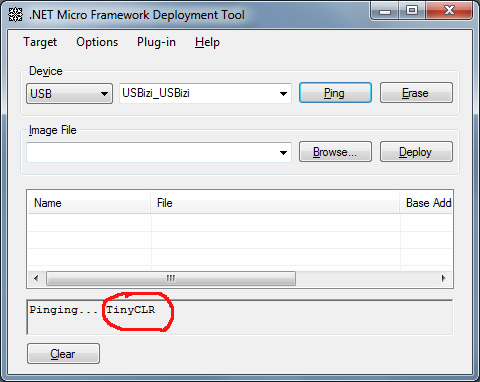Open the Options menu

tap(97, 42)
